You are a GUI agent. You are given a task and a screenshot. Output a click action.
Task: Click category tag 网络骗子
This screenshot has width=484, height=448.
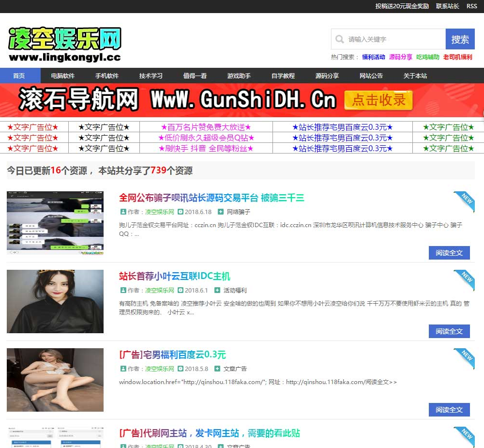239,212
